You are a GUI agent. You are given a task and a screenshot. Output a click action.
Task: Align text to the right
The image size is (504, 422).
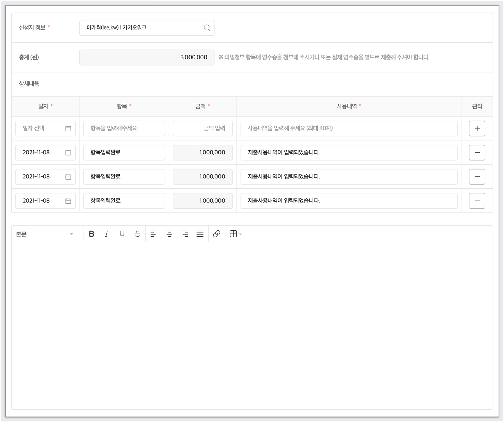pos(185,234)
